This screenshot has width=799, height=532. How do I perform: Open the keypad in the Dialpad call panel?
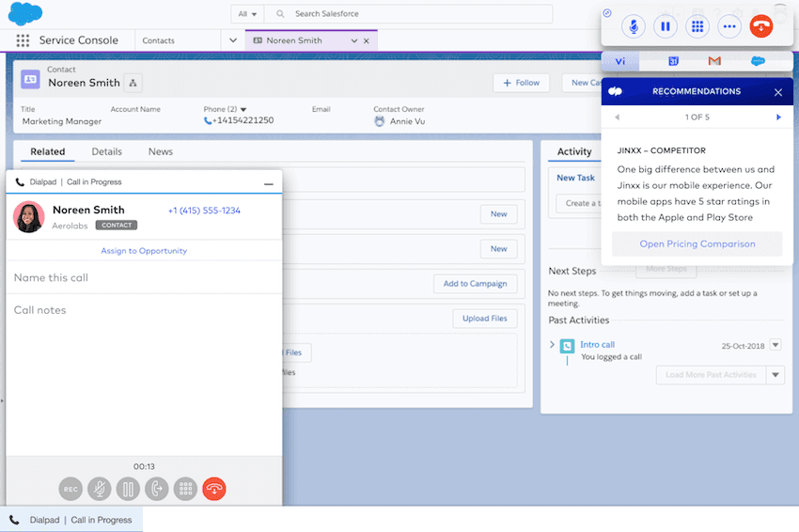click(186, 489)
